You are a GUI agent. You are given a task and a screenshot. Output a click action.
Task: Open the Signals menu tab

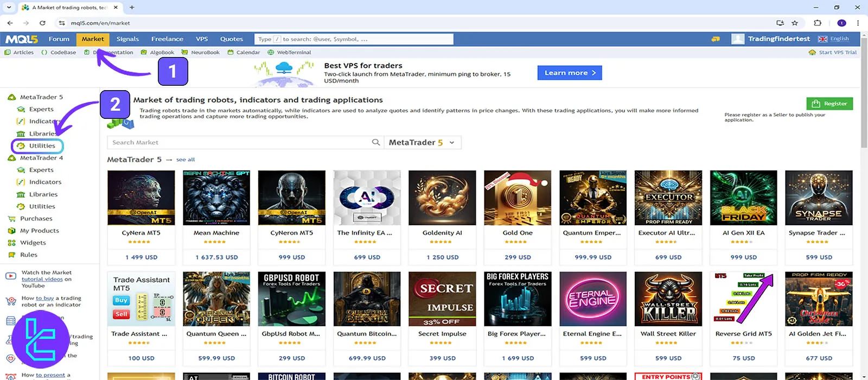tap(127, 39)
